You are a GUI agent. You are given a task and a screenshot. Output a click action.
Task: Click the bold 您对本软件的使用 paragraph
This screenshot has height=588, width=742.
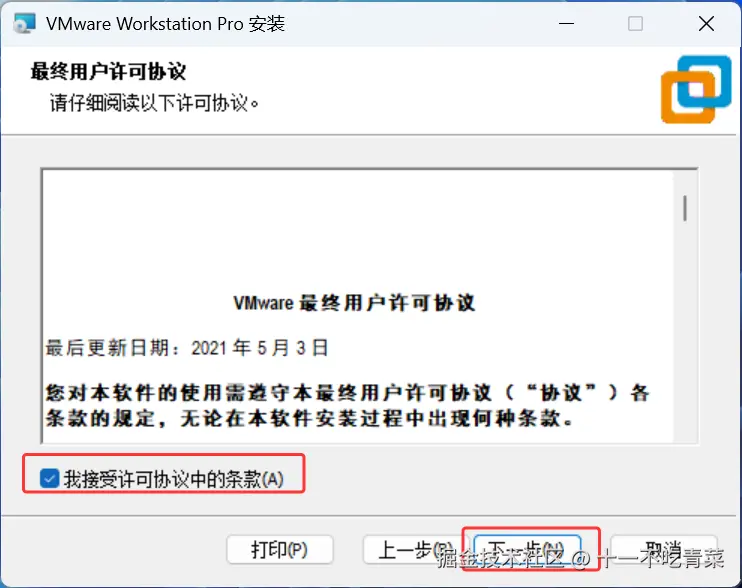click(347, 405)
